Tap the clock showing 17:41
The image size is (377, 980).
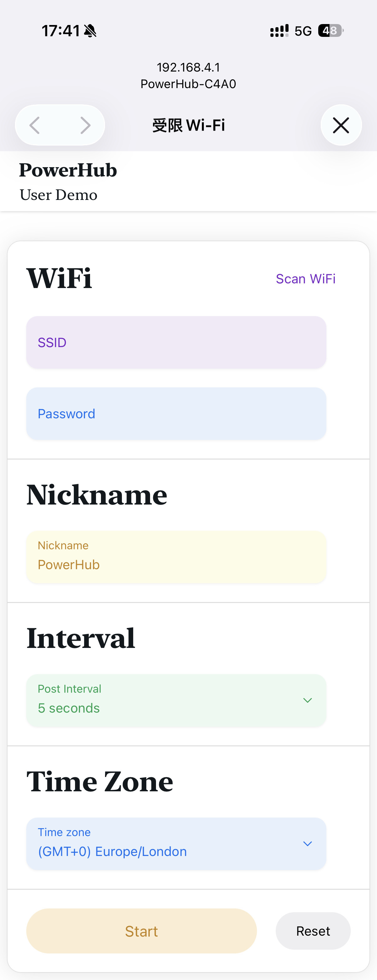(x=61, y=31)
